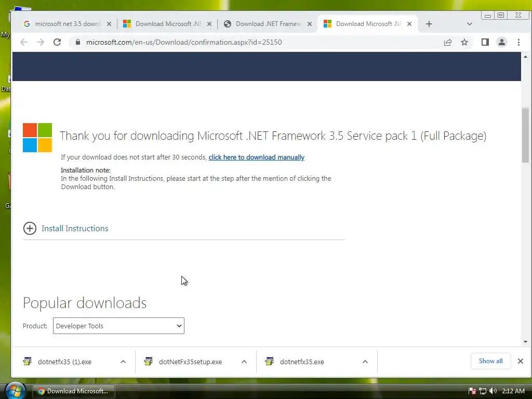Open the side panel icon
Screen dimensions: 532x399
pyautogui.click(x=485, y=42)
